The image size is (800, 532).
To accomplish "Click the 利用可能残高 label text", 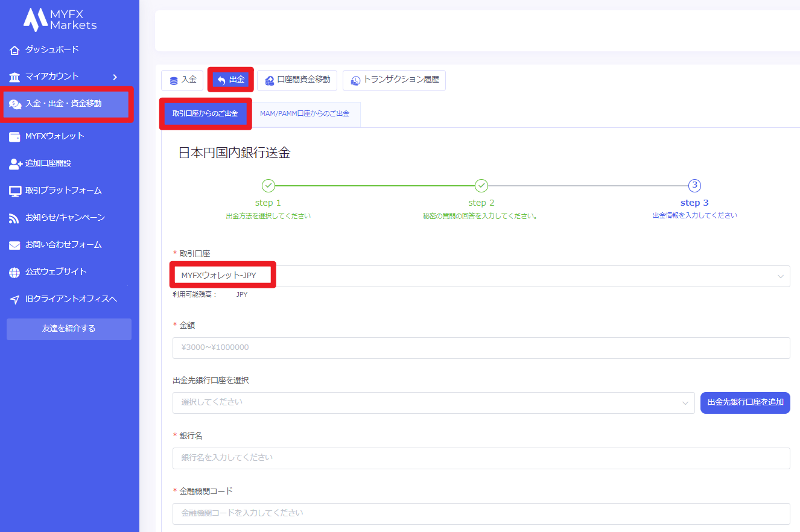I will [x=195, y=295].
